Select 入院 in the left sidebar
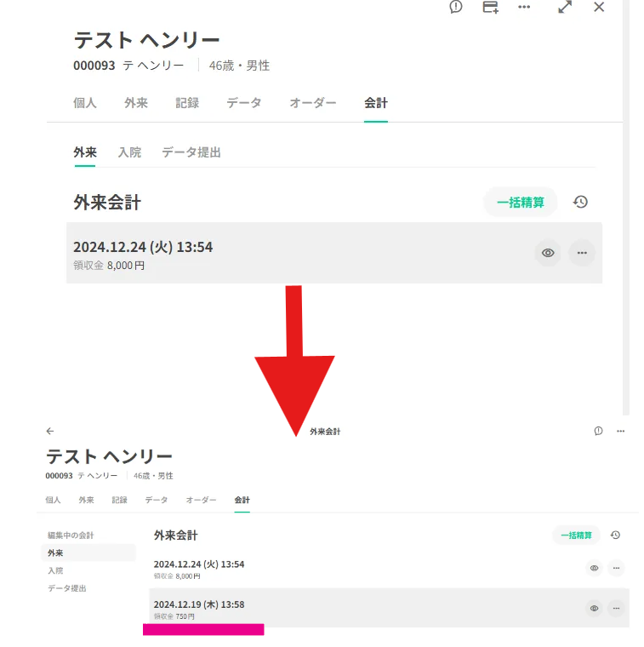 pyautogui.click(x=55, y=570)
